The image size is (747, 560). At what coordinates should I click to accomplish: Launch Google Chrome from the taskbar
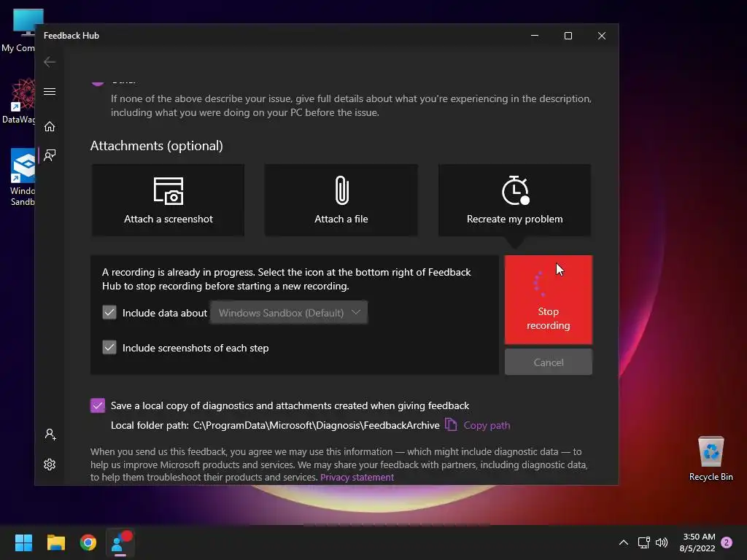(88, 542)
